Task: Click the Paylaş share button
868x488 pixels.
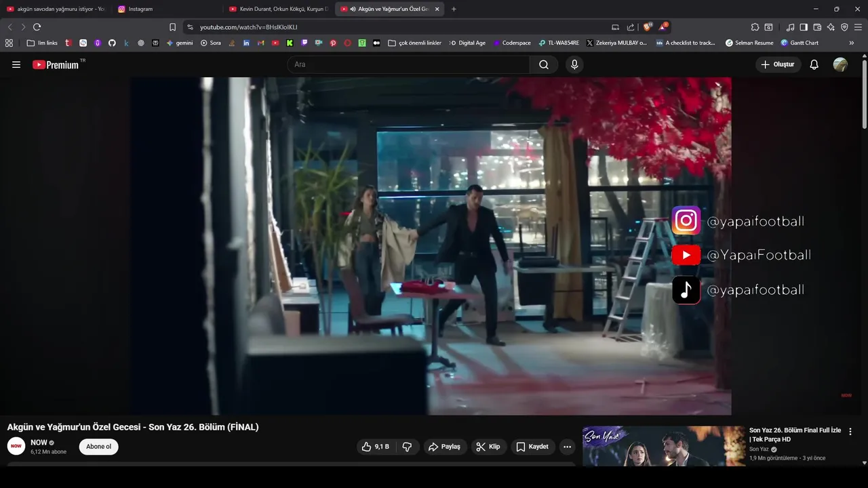Action: (445, 447)
